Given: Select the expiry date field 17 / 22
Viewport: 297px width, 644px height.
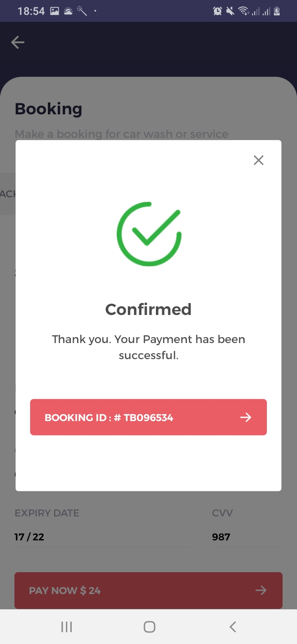Looking at the screenshot, I should (x=29, y=537).
